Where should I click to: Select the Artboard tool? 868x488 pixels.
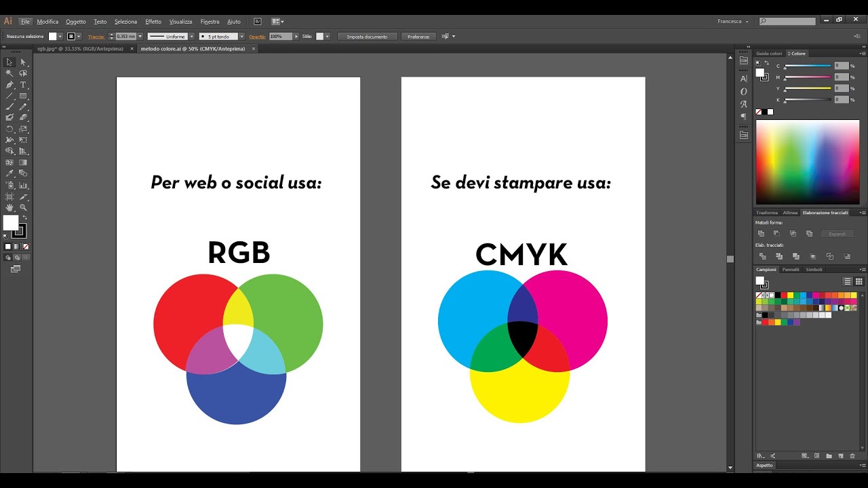coord(9,197)
